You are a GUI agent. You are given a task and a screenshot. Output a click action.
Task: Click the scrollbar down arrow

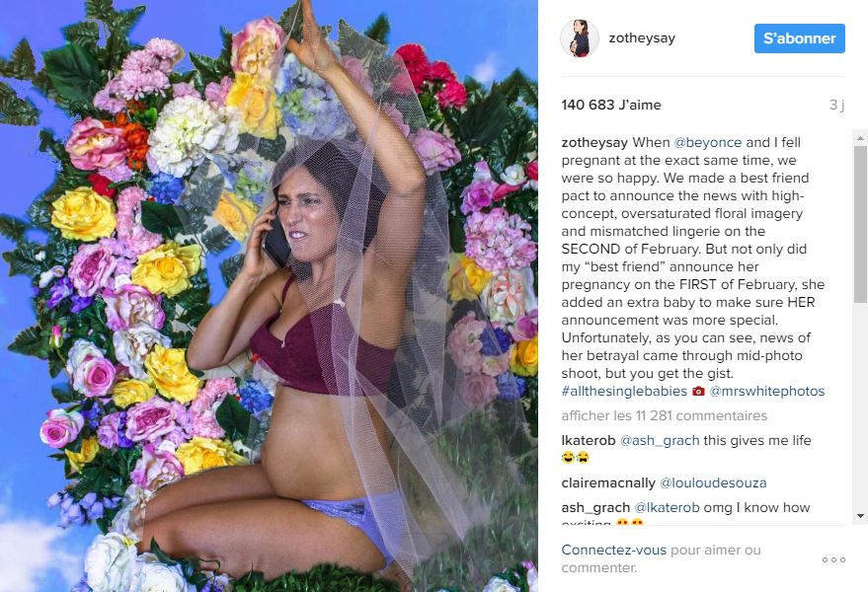click(860, 516)
